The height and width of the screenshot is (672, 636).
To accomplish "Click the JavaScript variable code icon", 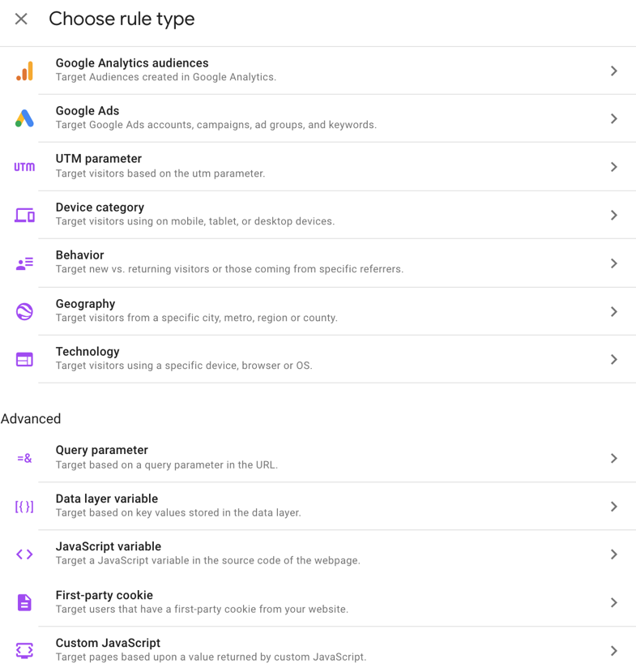I will (x=24, y=554).
